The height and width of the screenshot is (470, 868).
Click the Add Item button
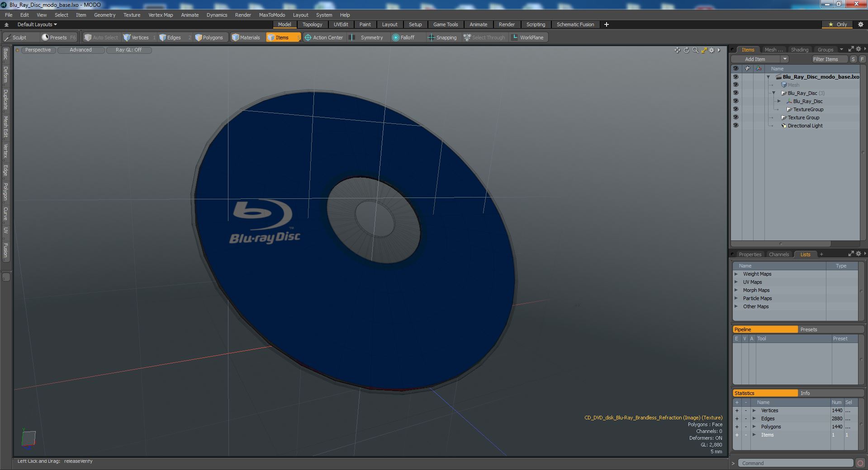point(755,59)
